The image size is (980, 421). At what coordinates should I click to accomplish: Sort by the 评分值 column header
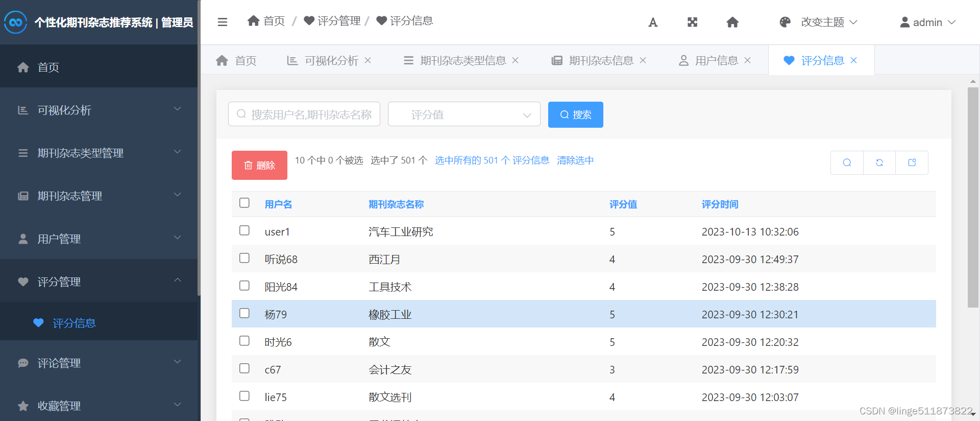(623, 204)
